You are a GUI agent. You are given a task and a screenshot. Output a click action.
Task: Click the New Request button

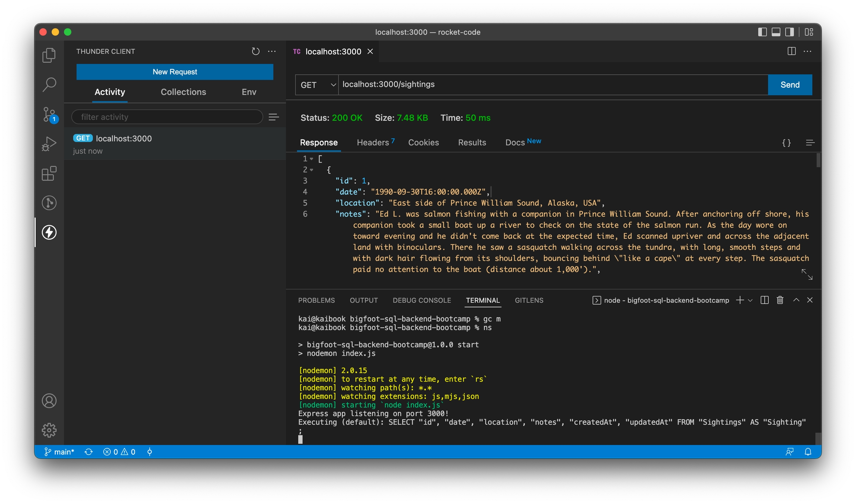[175, 72]
